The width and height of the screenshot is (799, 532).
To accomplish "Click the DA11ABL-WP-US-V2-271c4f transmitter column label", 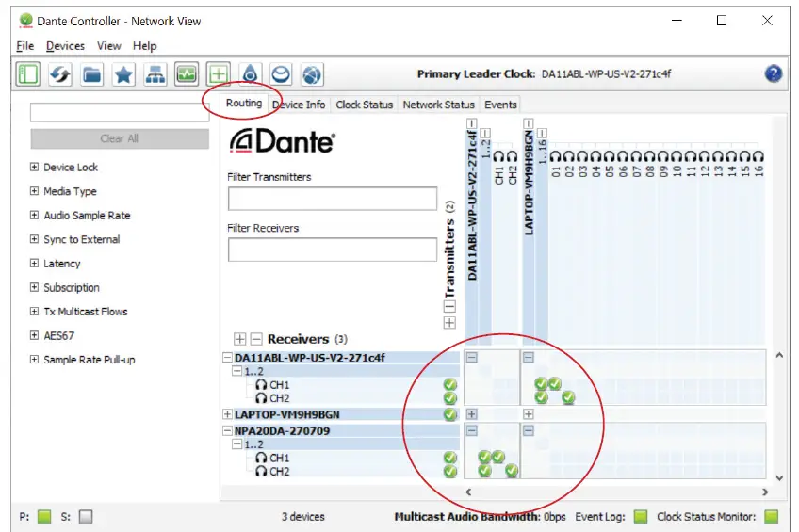I will pos(472,204).
